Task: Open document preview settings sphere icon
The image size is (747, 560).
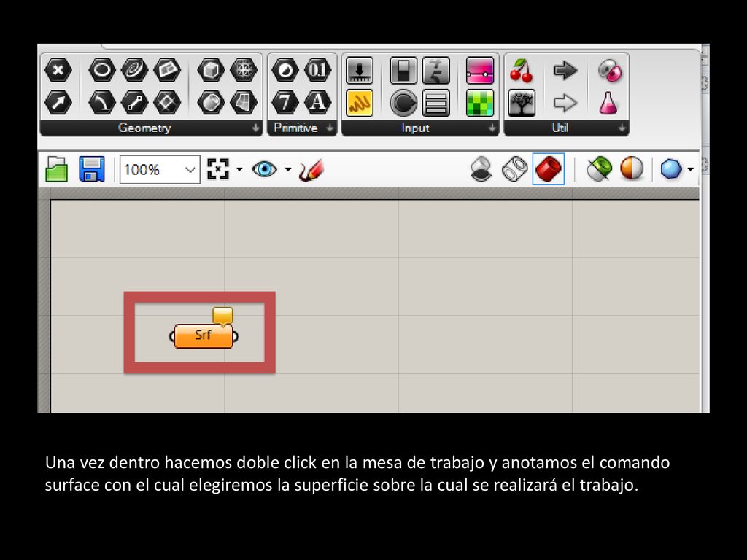Action: tap(632, 169)
